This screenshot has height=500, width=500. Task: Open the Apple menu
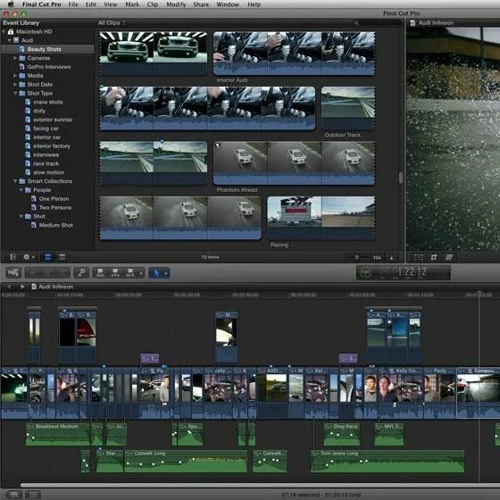(11, 4)
